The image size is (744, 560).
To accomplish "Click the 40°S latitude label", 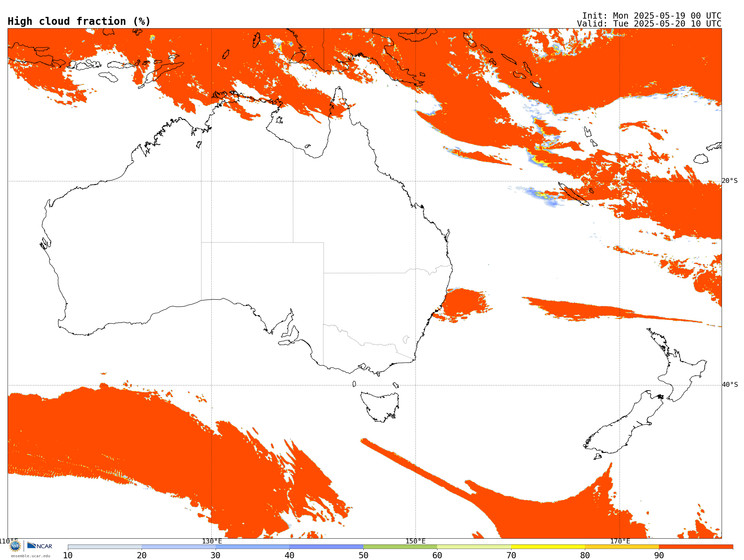I will pyautogui.click(x=730, y=385).
